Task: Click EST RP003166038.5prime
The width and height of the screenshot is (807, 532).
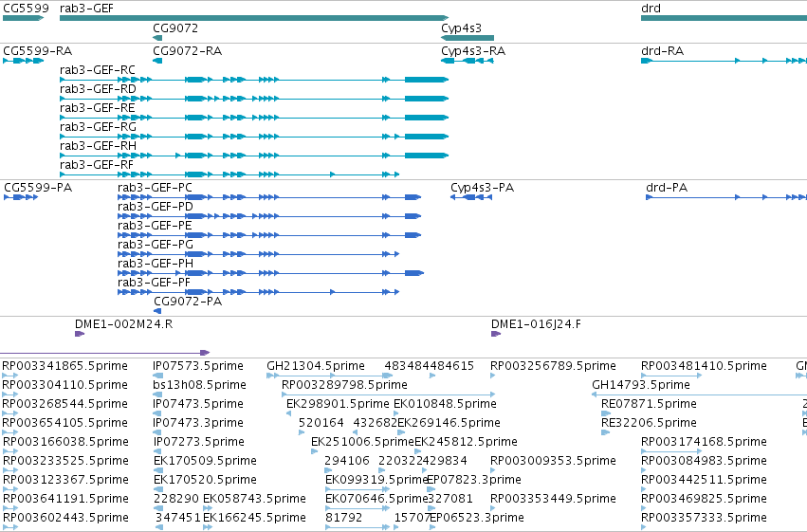Action: [65, 442]
